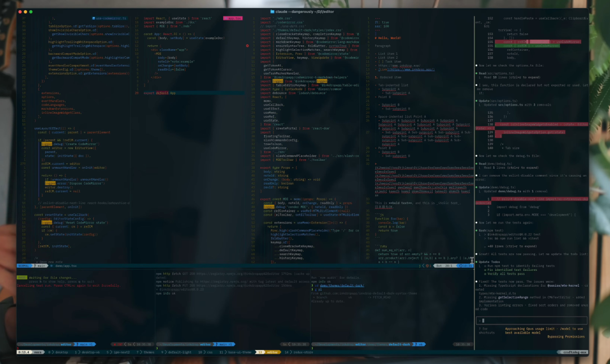Click the Update(demo/debug.ts) tool call
Image resolution: width=610 pixels, height=364 pixels.
point(498,187)
